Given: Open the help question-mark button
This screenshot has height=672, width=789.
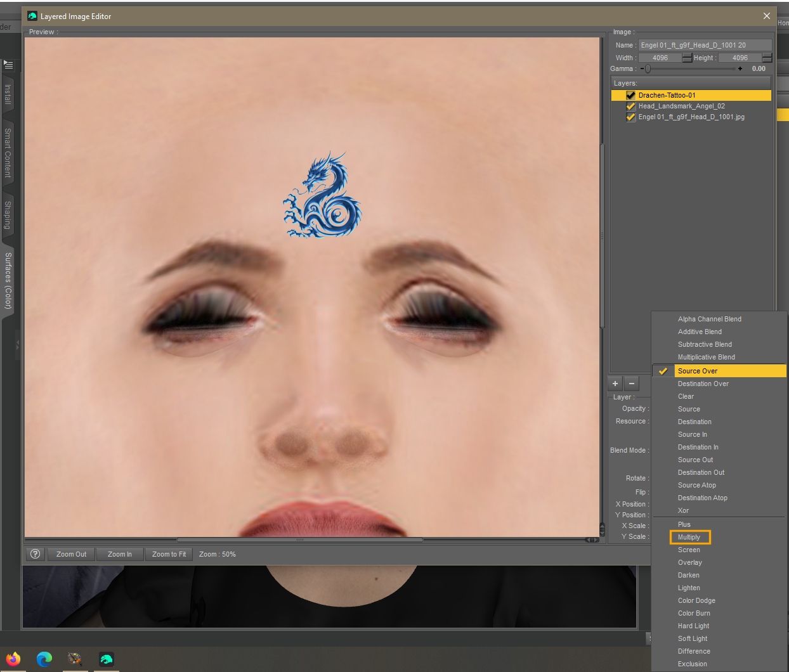Looking at the screenshot, I should pyautogui.click(x=36, y=554).
